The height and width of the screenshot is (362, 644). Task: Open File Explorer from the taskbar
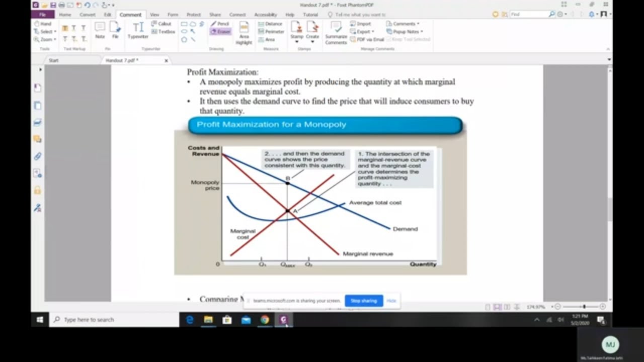[x=208, y=320]
